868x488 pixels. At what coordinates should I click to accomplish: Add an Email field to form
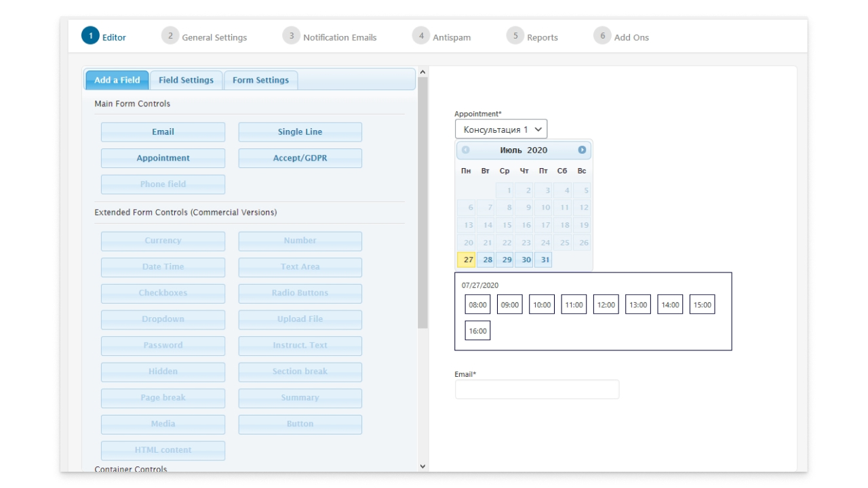[163, 132]
